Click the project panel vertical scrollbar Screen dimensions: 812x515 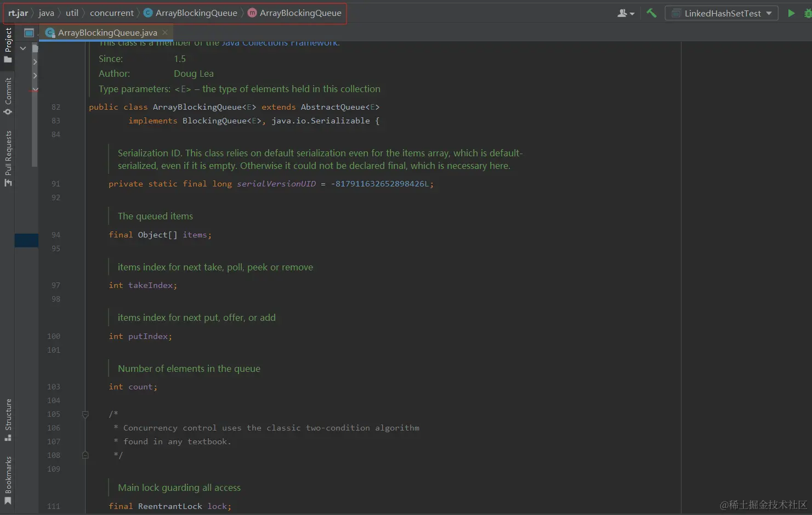(x=35, y=104)
